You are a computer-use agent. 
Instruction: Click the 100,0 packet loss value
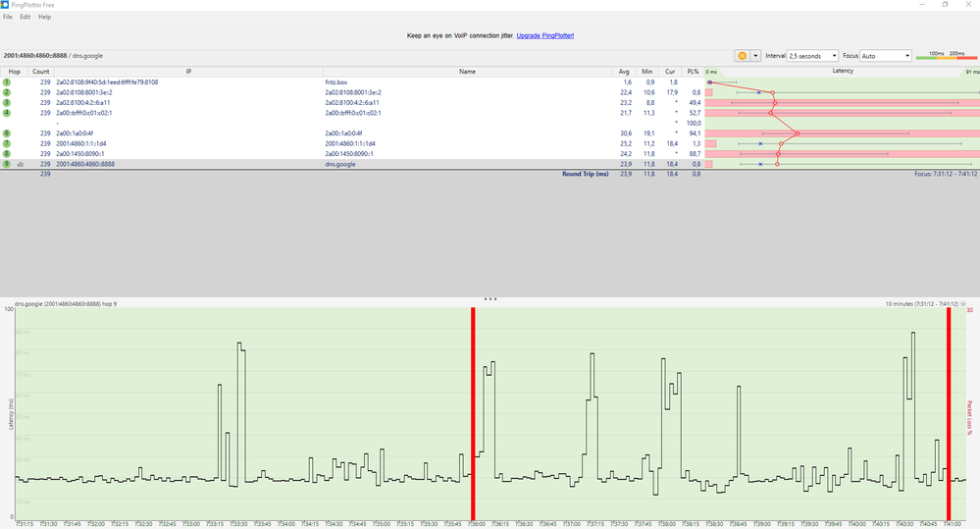click(694, 124)
